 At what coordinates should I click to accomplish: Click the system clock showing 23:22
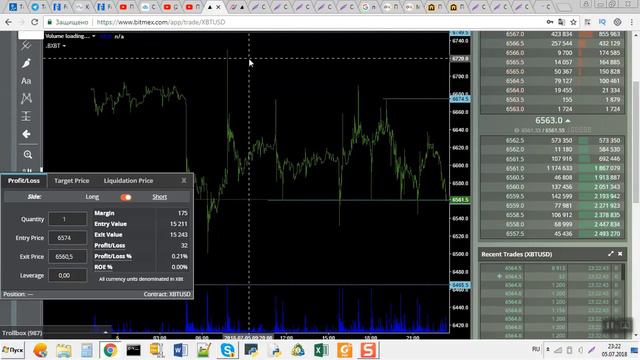614,347
